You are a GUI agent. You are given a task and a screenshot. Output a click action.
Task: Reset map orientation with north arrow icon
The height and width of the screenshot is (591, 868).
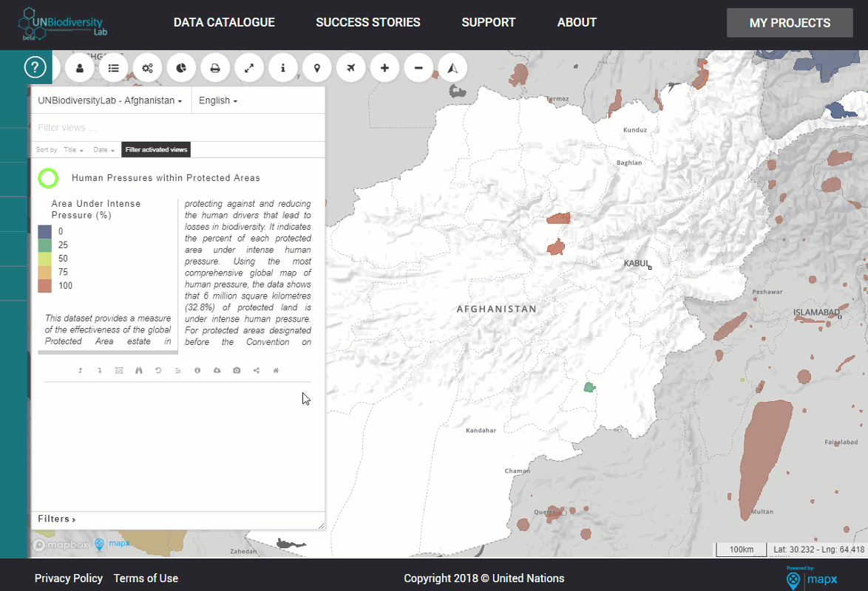(x=452, y=68)
